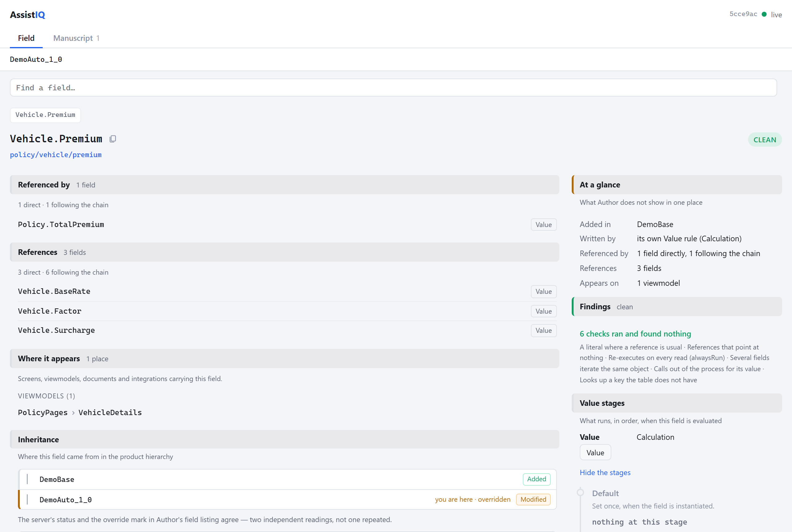Screen dimensions: 792x532
Task: Click the 6 checks ran and found nothing text
Action: point(635,334)
